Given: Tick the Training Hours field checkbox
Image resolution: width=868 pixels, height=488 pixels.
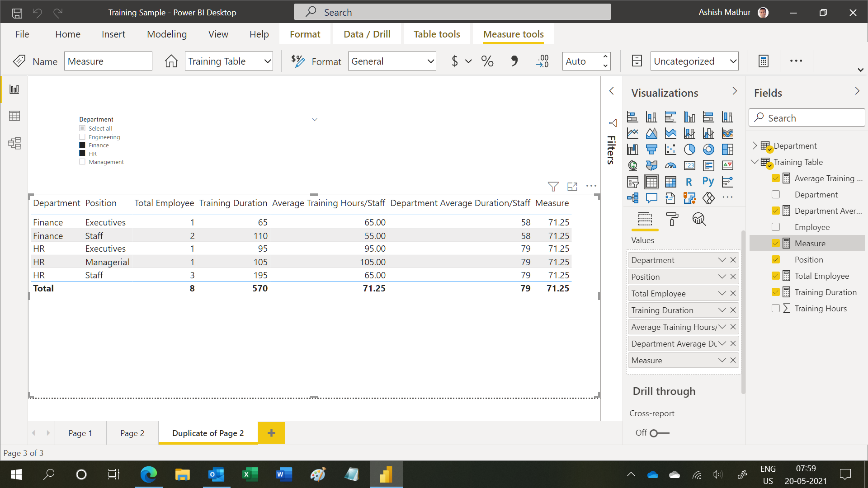Looking at the screenshot, I should click(776, 309).
